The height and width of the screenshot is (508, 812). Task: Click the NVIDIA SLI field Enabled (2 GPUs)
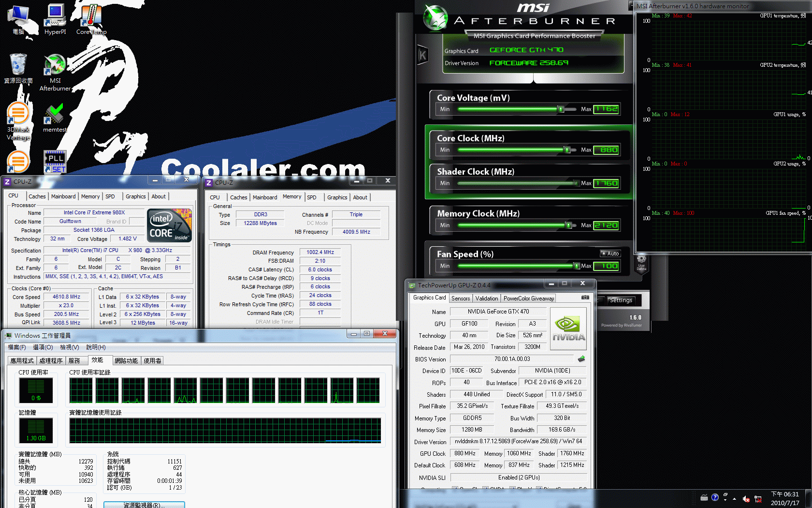519,478
